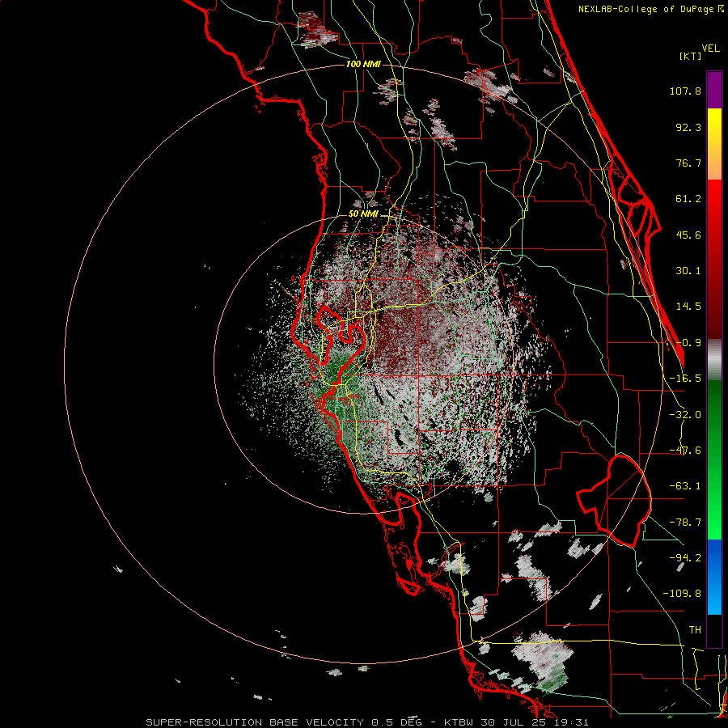Viewport: 728px width, 728px height.
Task: Click the gray near-zero segment of the color bar
Action: (x=714, y=360)
